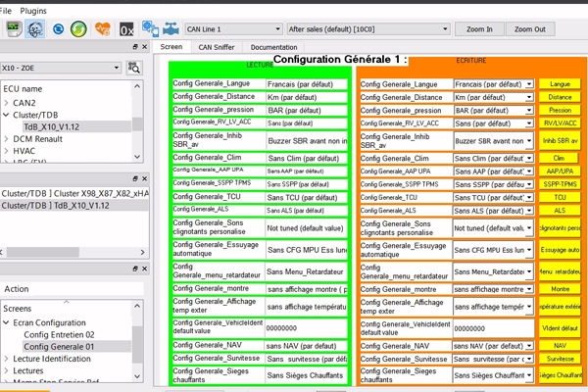588x392 pixels.
Task: Switch to the CAN Sniffer tab
Action: pos(216,47)
